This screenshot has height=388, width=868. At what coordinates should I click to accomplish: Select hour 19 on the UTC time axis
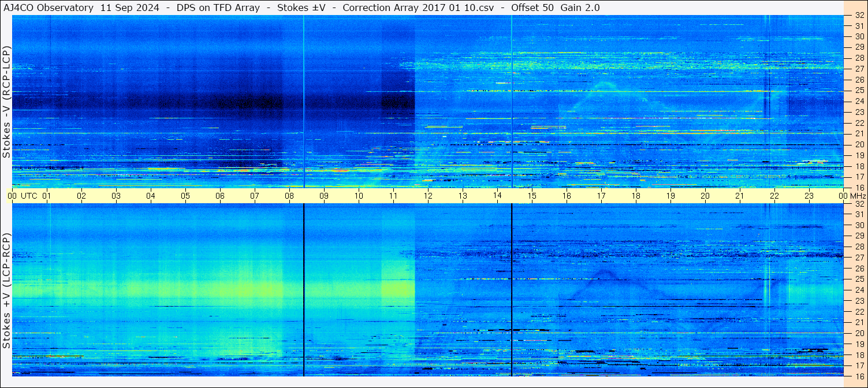point(670,196)
